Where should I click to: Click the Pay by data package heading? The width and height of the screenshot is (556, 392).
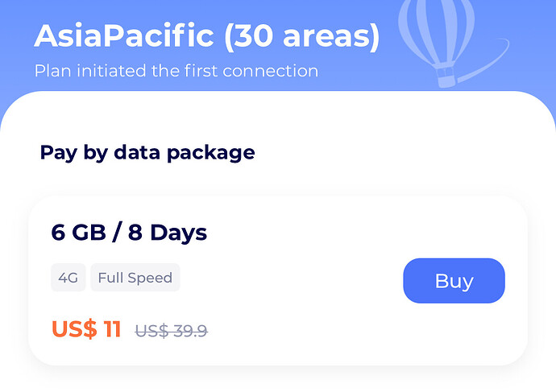click(x=147, y=152)
